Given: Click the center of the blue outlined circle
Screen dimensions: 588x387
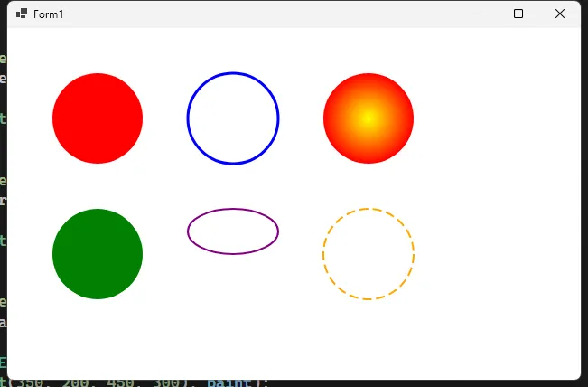Looking at the screenshot, I should click(233, 118).
